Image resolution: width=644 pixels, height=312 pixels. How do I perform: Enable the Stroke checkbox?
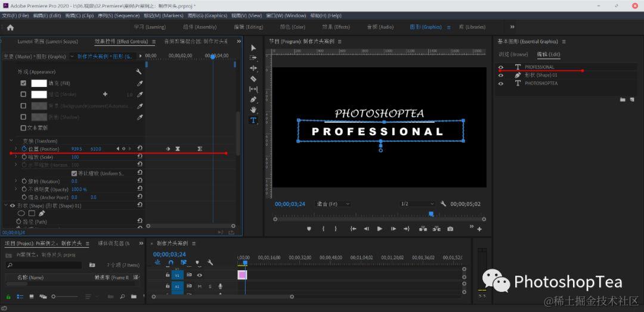tap(23, 94)
